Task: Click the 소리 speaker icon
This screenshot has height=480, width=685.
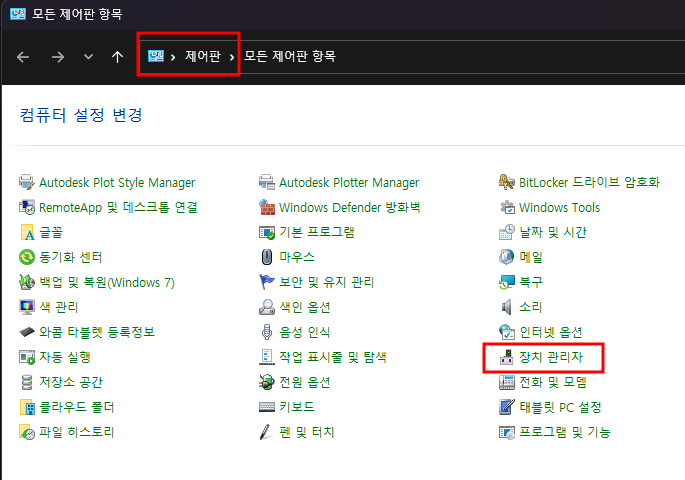Action: [x=506, y=307]
